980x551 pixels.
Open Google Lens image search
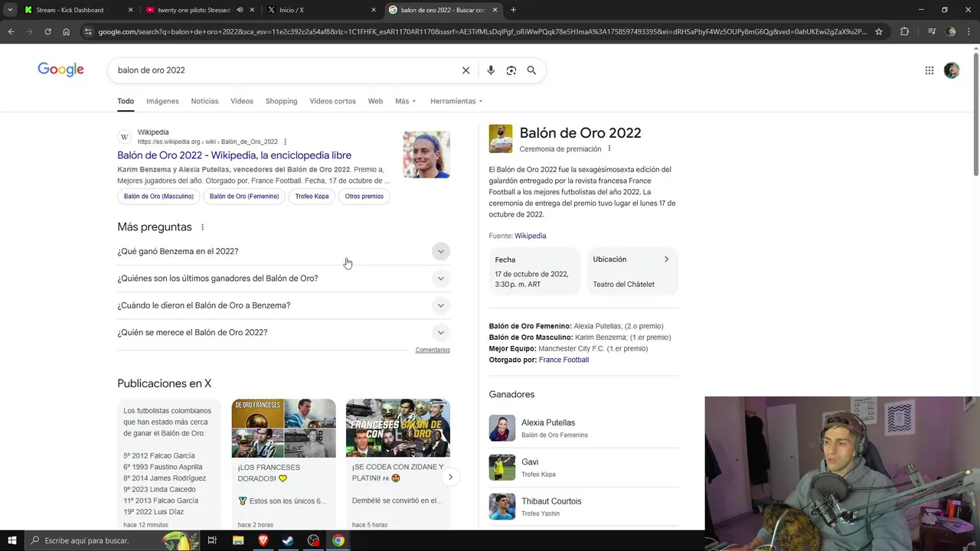(x=511, y=70)
